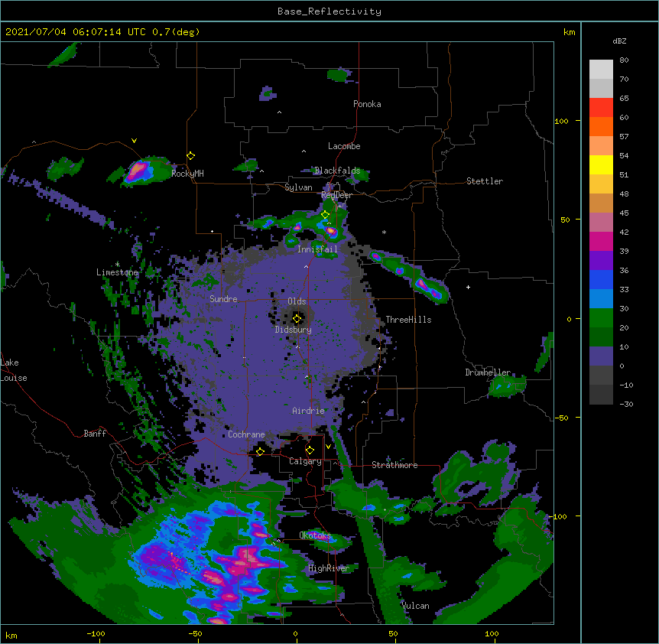
Task: Click the yellow diamond marker beside RockyMH
Action: [190, 156]
